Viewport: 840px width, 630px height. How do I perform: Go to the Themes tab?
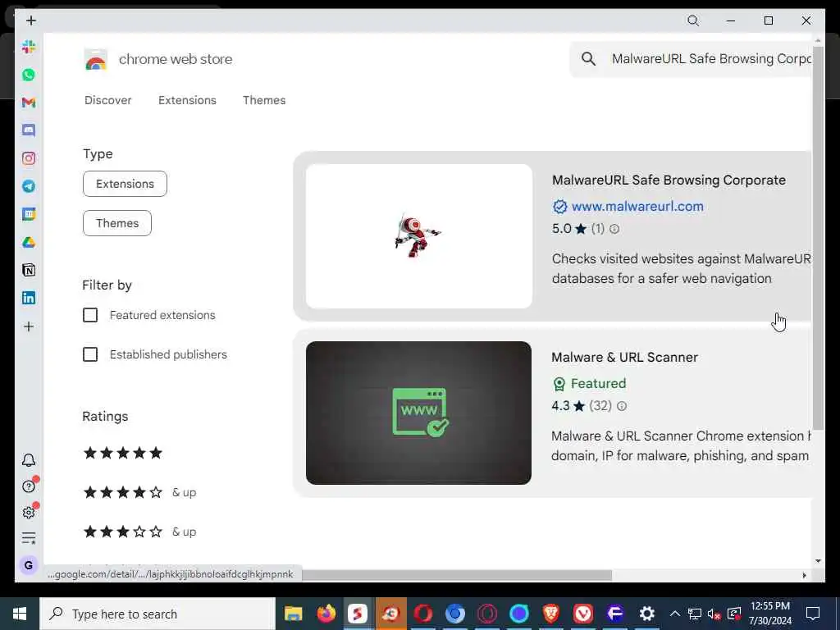264,100
